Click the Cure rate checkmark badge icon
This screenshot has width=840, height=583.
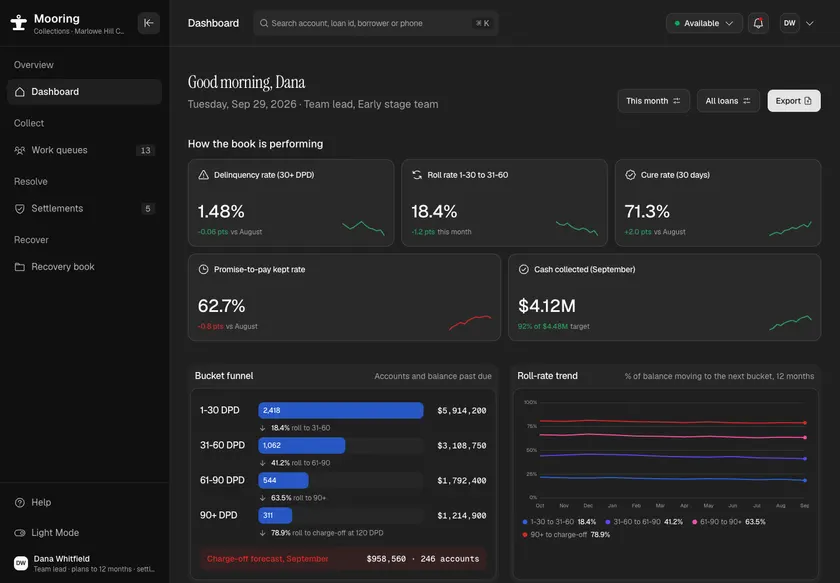pyautogui.click(x=631, y=175)
